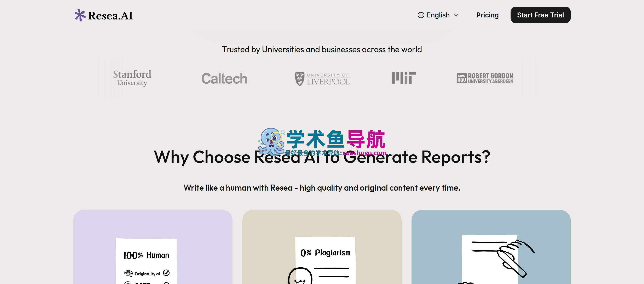Viewport: 644px width, 284px height.
Task: Click the Stanford University logo
Action: [132, 78]
